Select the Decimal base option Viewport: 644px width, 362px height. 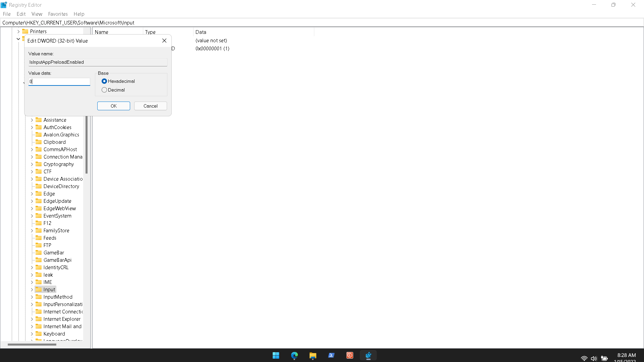click(104, 90)
